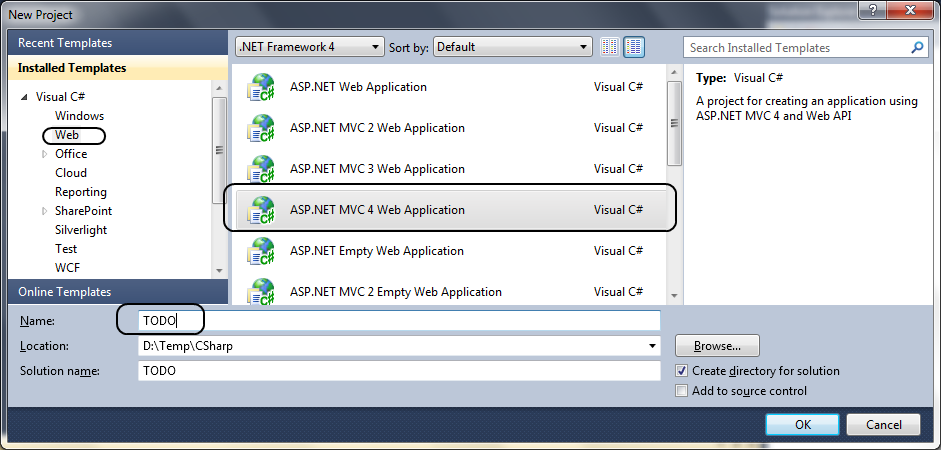Select ASP.NET MVC 2 Web Application text
This screenshot has width=941, height=450.
coord(377,128)
